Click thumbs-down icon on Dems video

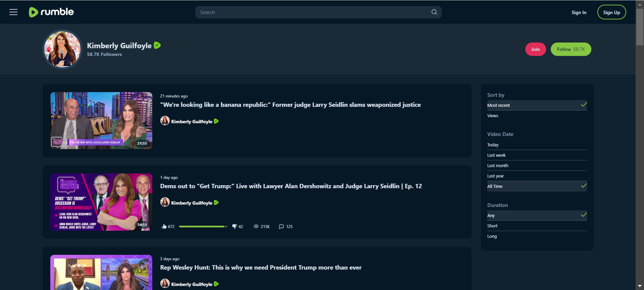point(234,227)
